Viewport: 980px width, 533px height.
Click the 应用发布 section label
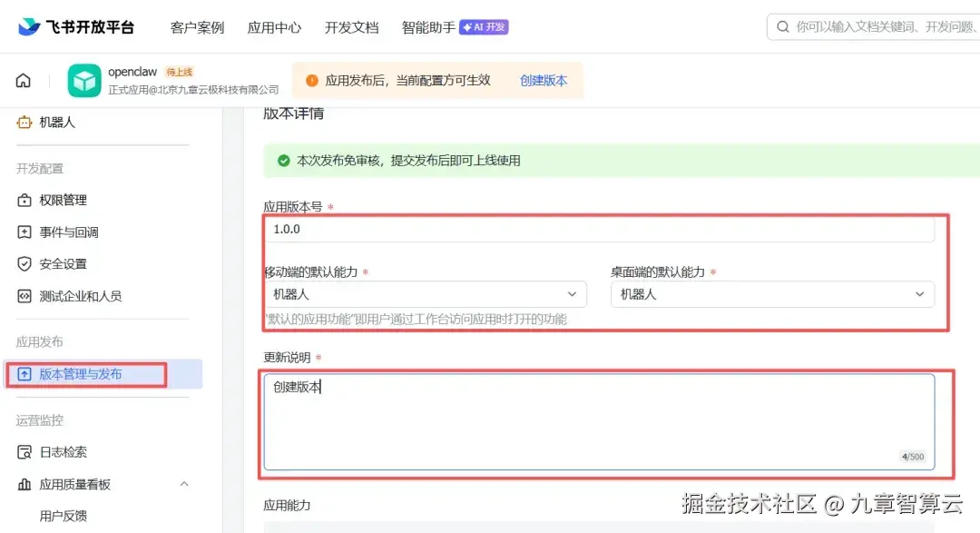pyautogui.click(x=39, y=342)
